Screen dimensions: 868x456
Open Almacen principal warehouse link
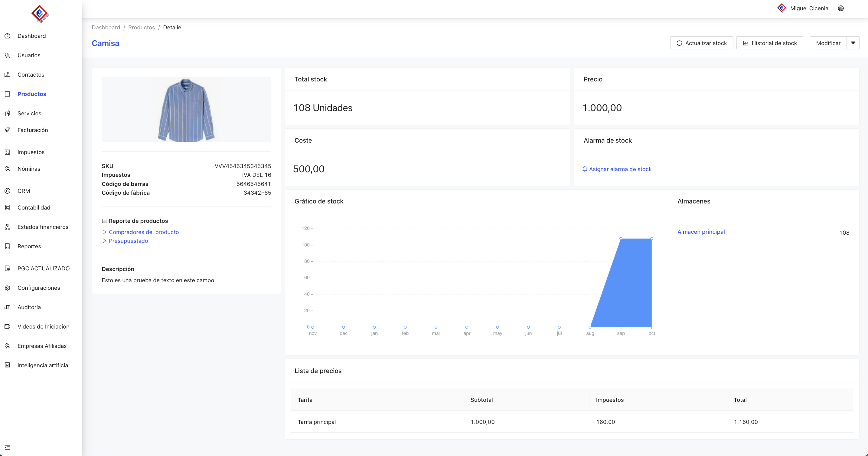[x=701, y=232]
